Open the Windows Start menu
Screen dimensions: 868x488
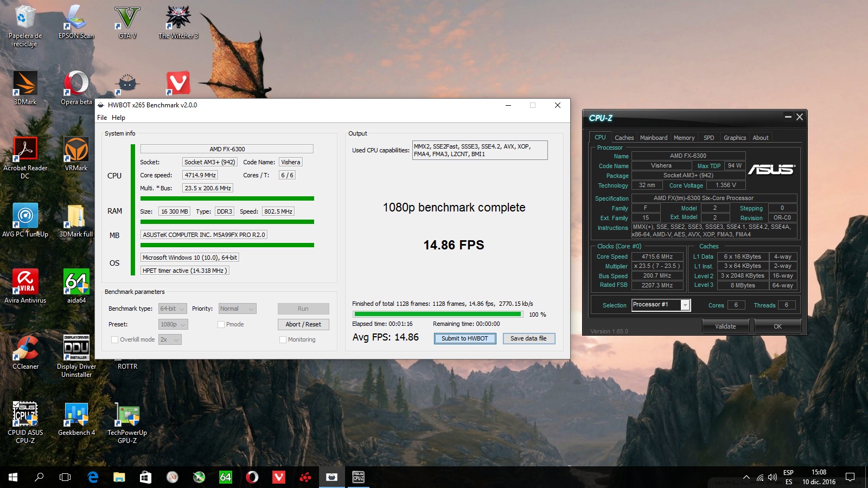tap(13, 477)
